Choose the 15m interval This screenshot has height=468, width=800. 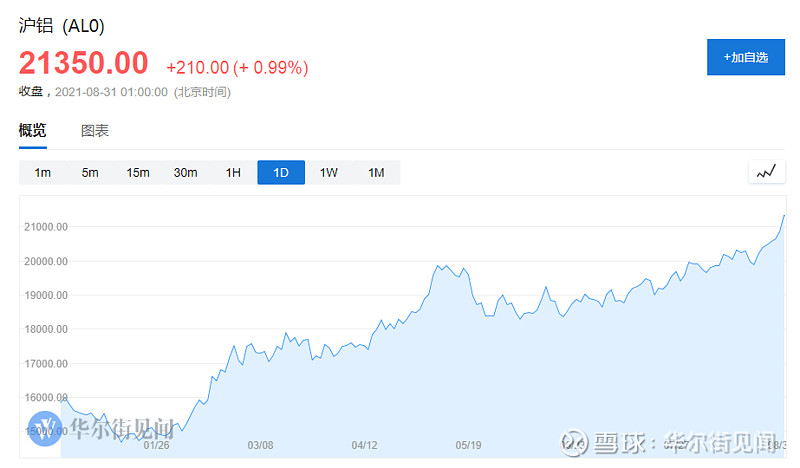138,173
